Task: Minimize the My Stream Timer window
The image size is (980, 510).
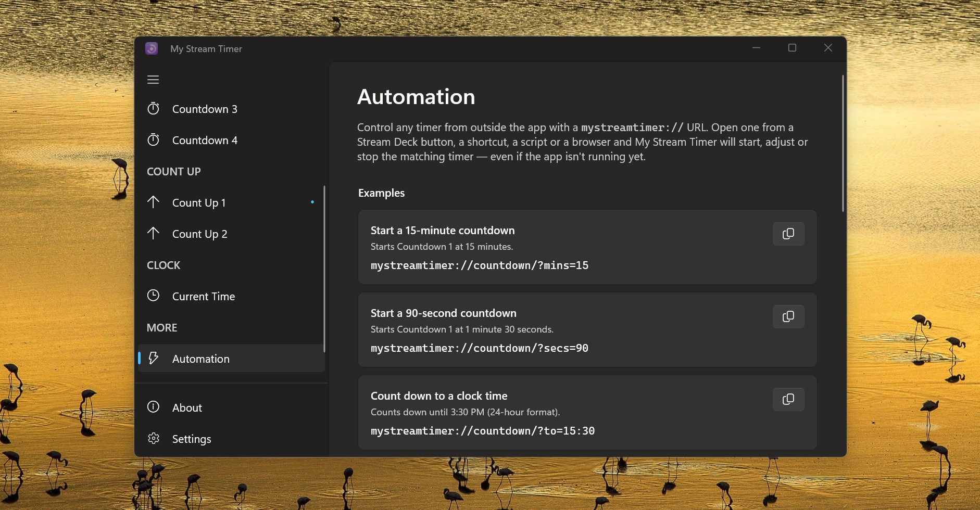Action: point(757,48)
